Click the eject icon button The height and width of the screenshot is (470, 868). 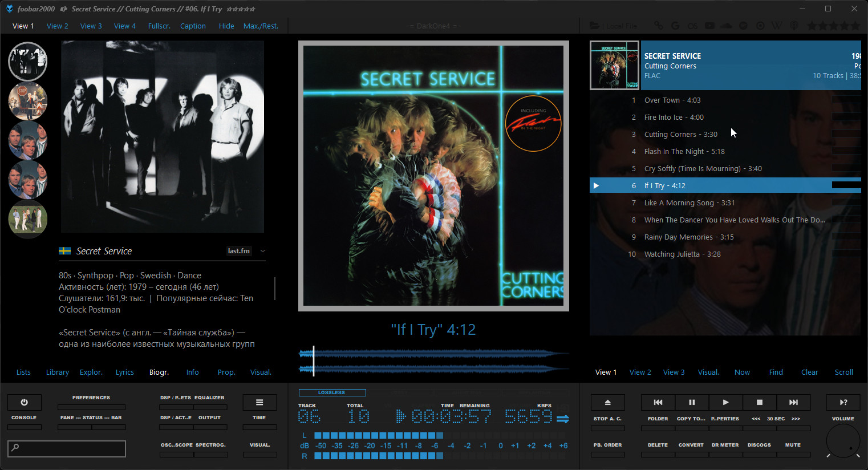point(607,402)
